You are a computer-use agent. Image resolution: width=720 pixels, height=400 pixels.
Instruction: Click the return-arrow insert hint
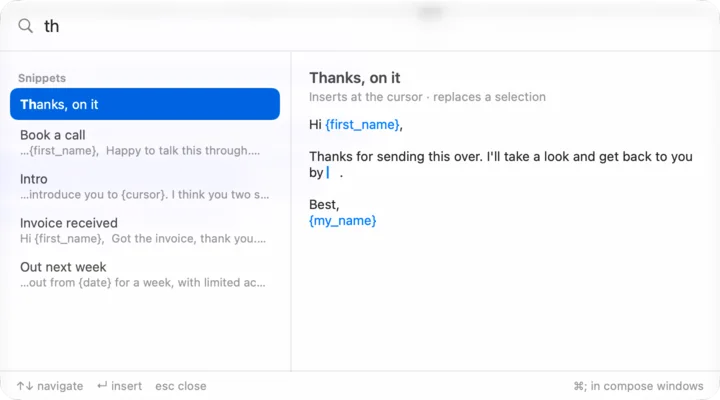coord(119,386)
